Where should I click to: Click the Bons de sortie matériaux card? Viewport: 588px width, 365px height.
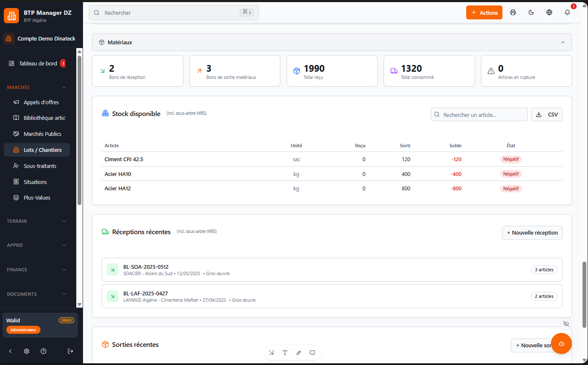pos(235,71)
